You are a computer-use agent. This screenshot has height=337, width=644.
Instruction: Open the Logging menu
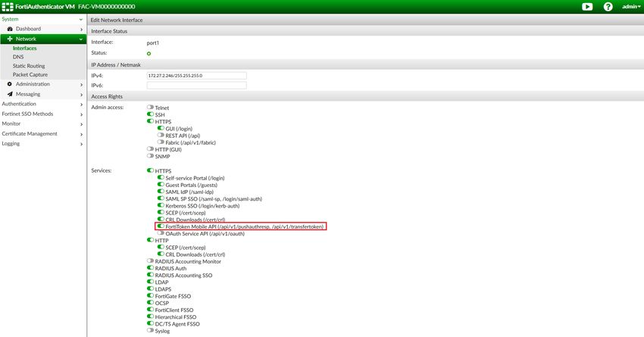pyautogui.click(x=11, y=143)
